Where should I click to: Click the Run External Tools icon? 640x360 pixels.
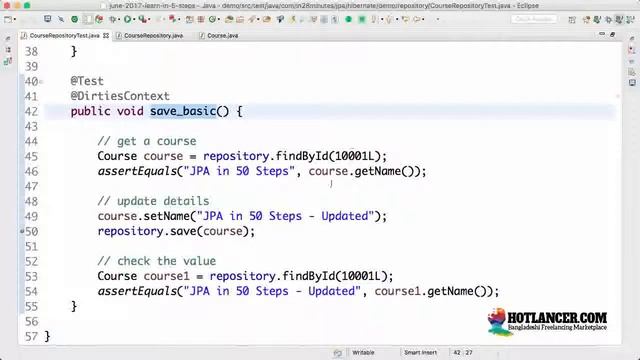pyautogui.click(x=142, y=19)
